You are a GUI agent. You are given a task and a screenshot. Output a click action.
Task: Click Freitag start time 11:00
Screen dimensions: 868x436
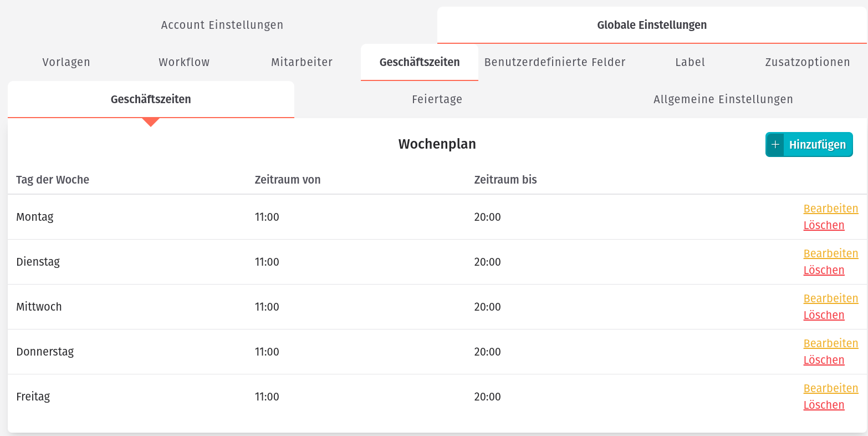tap(267, 397)
